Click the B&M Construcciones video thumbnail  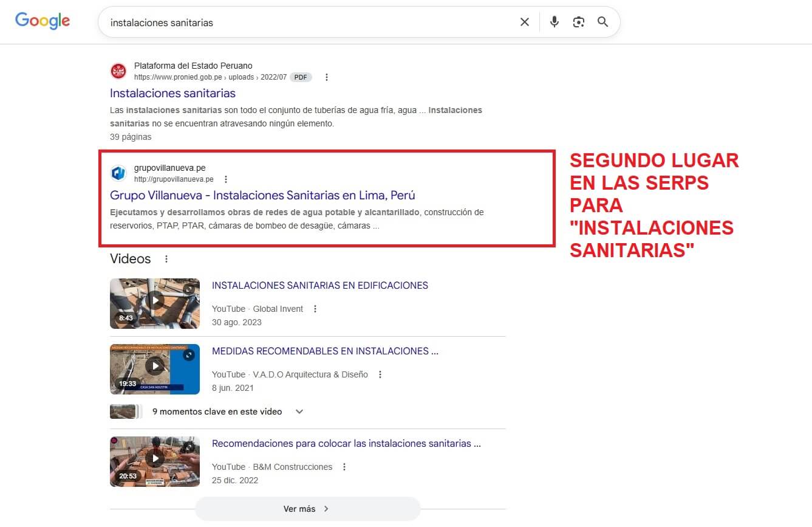point(154,461)
